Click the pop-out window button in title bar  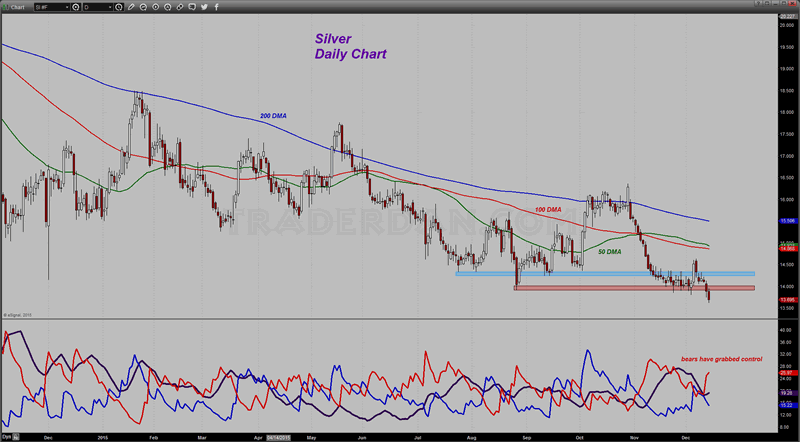767,3
